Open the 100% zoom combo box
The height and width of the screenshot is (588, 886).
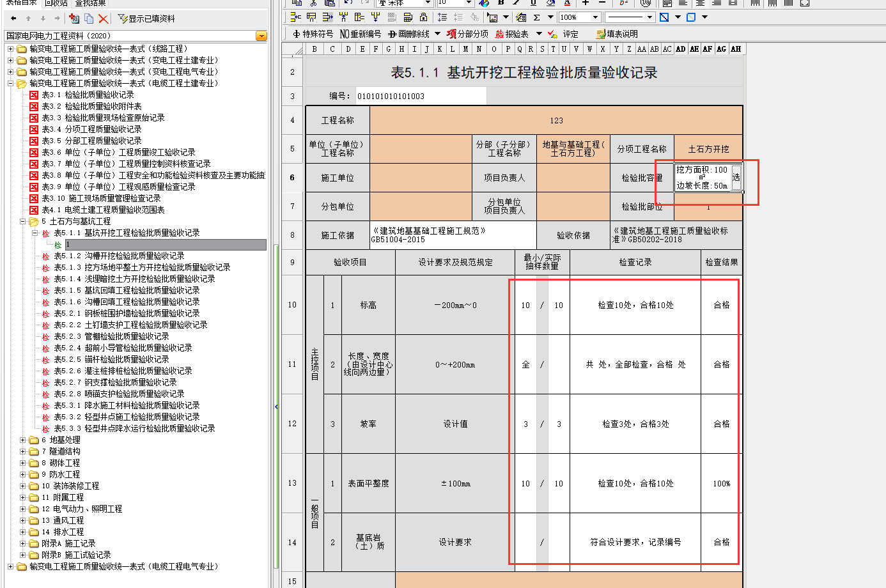(x=580, y=17)
